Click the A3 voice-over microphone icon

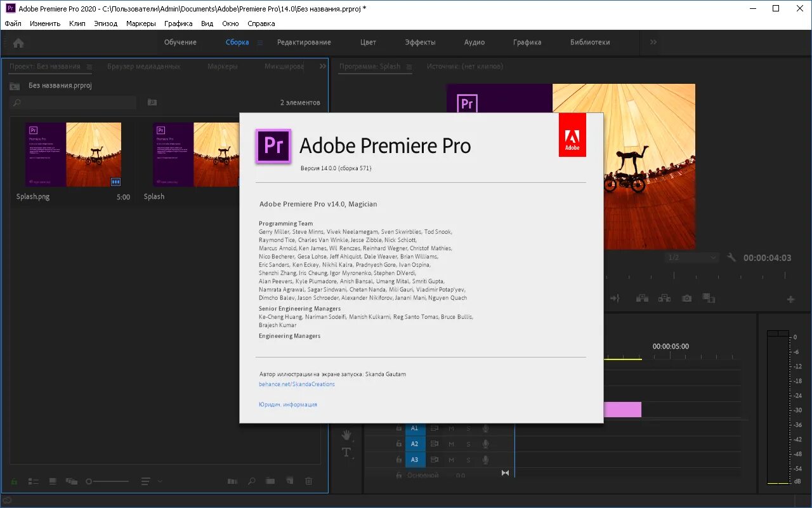485,460
